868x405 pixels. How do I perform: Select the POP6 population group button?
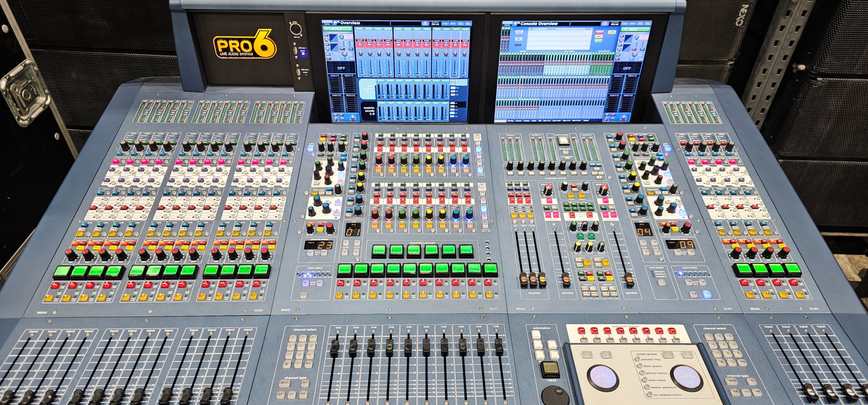[466, 250]
